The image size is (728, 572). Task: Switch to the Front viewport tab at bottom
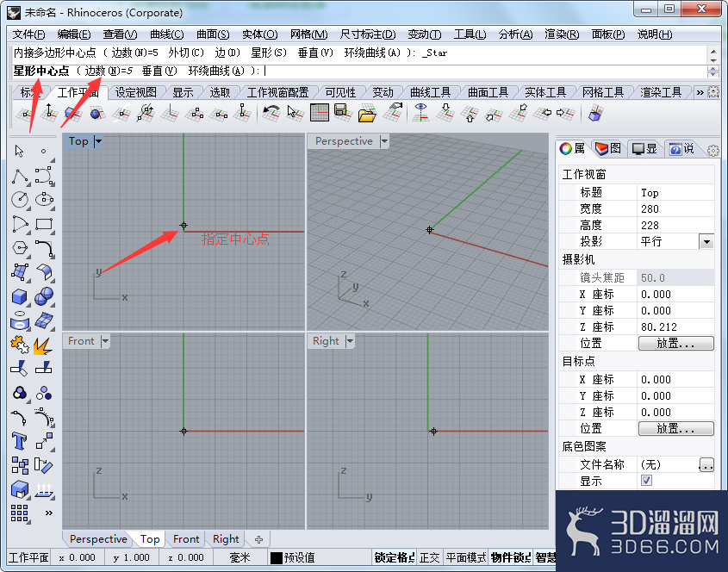pyautogui.click(x=186, y=539)
